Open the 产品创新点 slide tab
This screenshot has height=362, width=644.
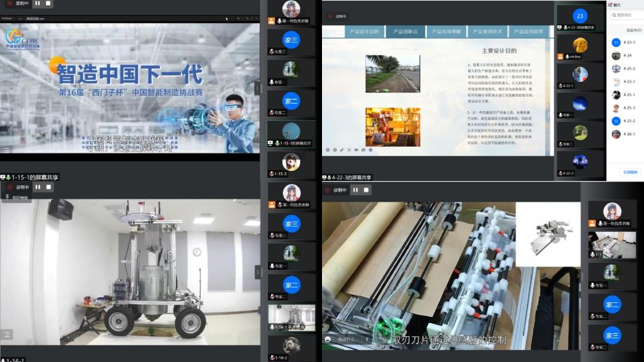[x=406, y=31]
